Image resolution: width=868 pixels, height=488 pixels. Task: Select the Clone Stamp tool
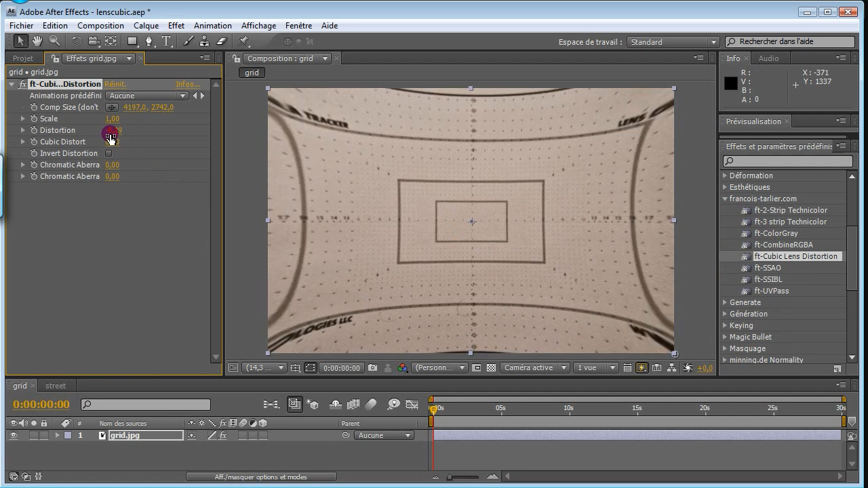point(204,41)
